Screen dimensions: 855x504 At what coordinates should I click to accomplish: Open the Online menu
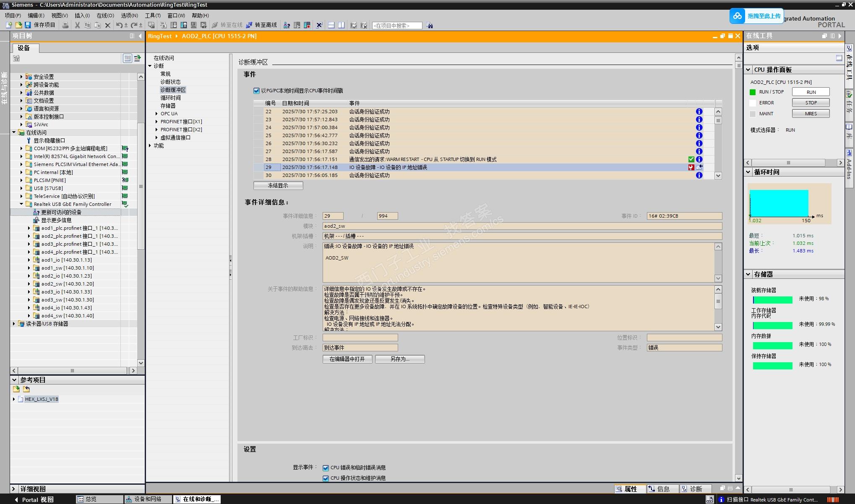click(x=105, y=16)
